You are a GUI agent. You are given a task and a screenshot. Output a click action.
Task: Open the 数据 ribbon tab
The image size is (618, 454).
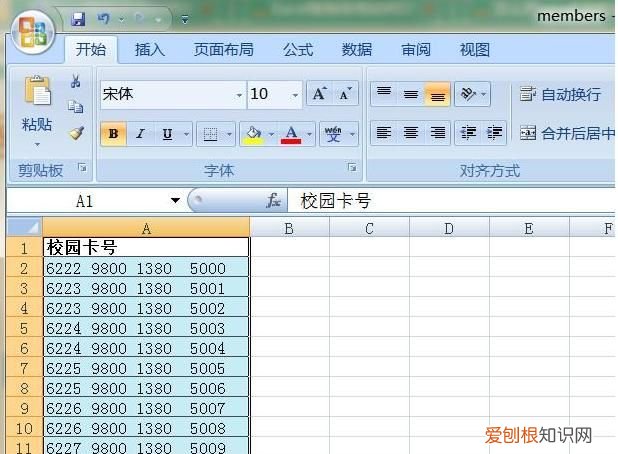click(357, 50)
